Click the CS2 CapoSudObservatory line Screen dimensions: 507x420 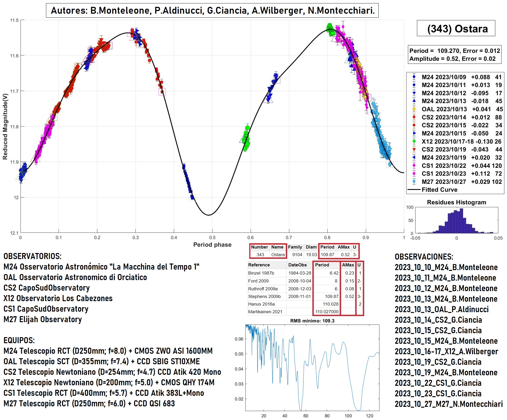[47, 288]
